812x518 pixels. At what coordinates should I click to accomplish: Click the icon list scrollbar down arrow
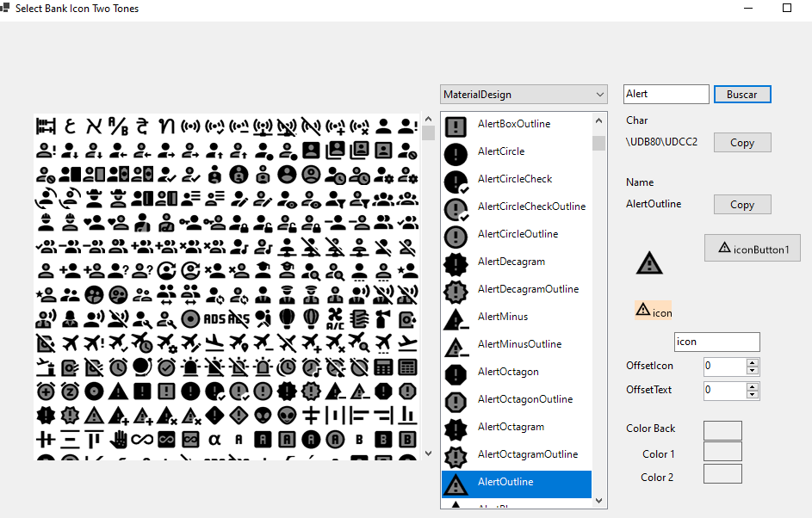coord(598,499)
